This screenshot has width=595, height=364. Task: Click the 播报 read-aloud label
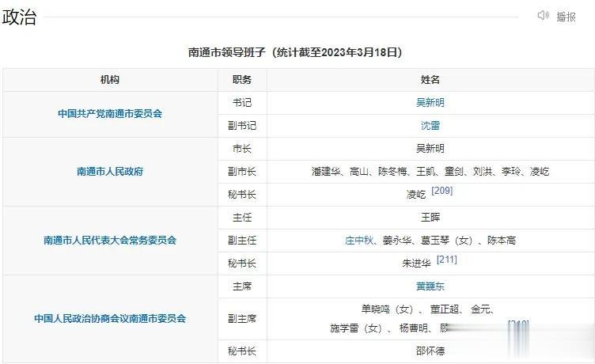tap(567, 17)
